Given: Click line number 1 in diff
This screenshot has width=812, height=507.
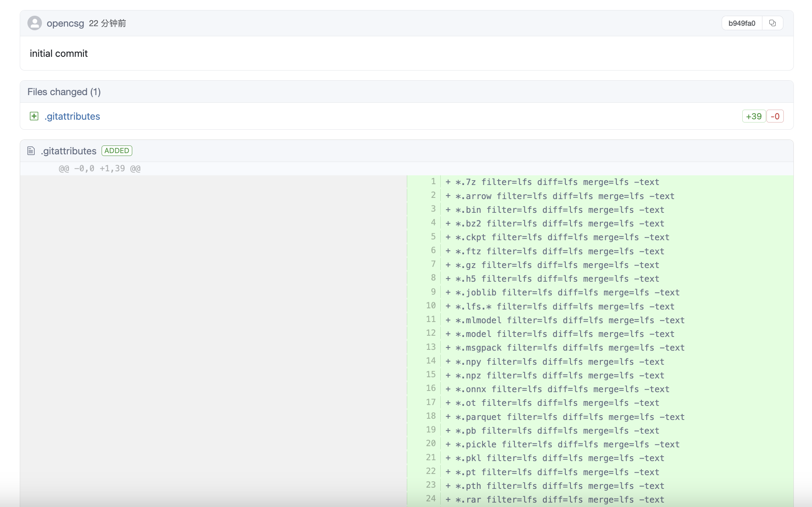Looking at the screenshot, I should pos(433,181).
